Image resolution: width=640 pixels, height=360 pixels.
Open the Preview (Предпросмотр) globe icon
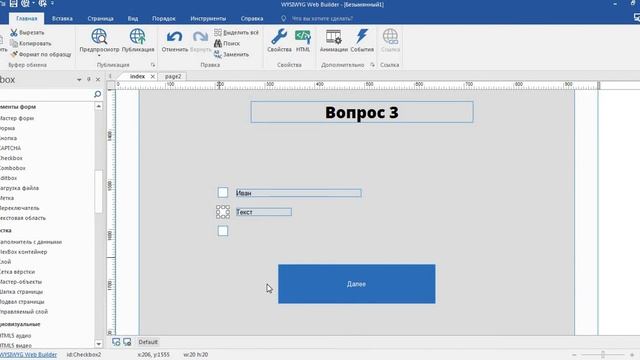99,36
